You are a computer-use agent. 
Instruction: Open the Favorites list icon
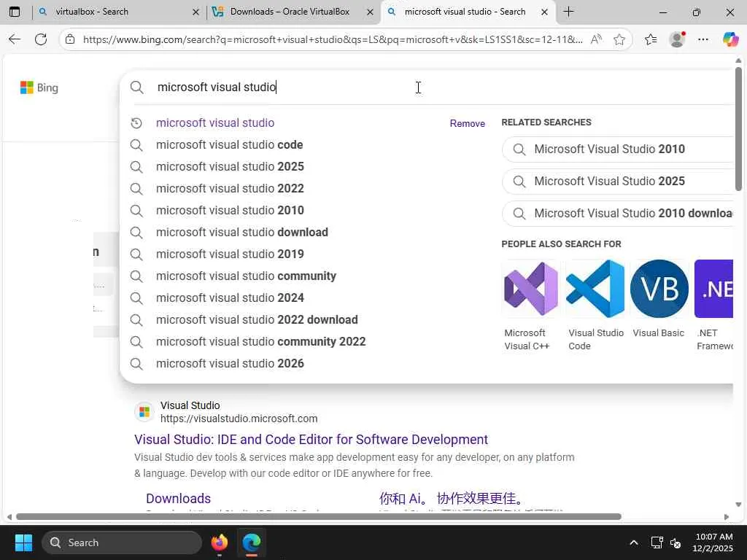point(651,39)
